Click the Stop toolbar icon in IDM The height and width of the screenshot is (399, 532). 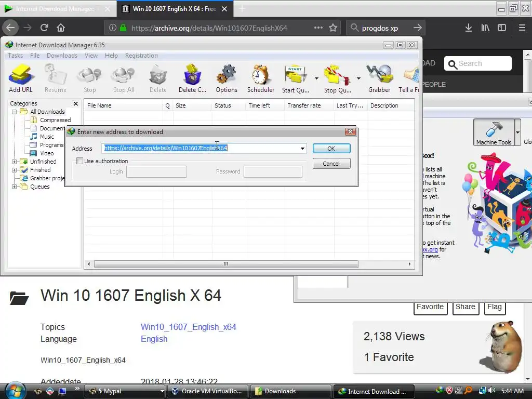[x=89, y=78]
